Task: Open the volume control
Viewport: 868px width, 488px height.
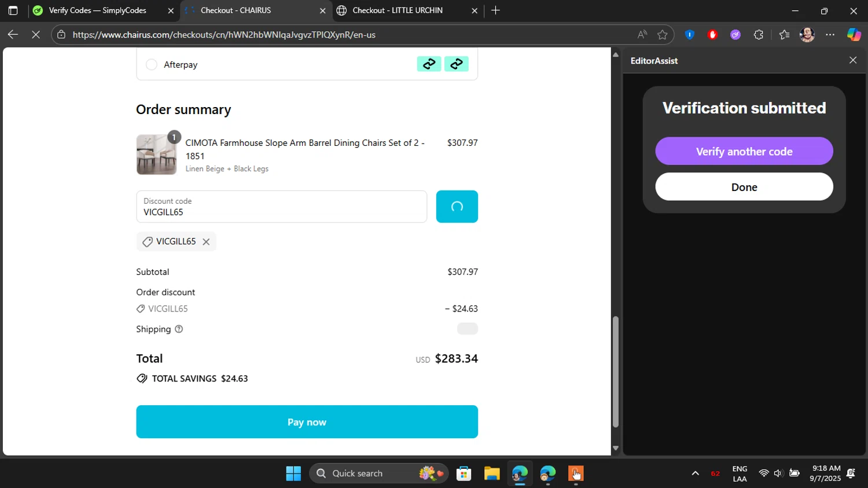Action: click(778, 474)
